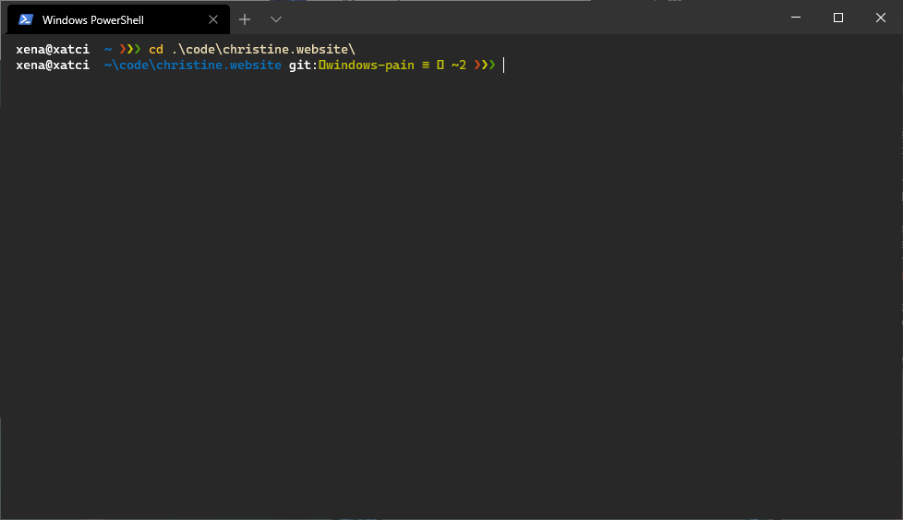Viewport: 903px width, 520px height.
Task: Click the colored arrows on first prompt line
Action: click(130, 50)
